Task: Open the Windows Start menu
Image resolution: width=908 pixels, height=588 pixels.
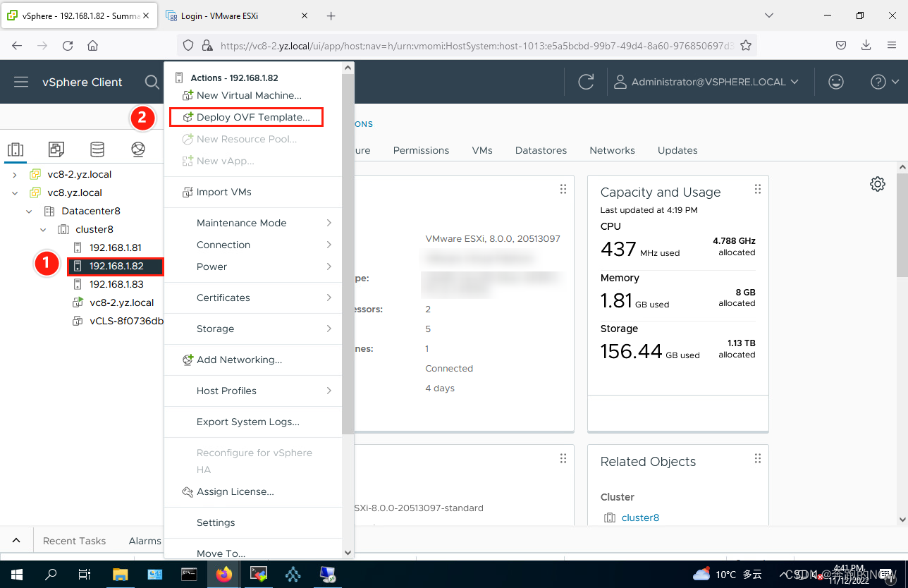Action: pos(16,575)
